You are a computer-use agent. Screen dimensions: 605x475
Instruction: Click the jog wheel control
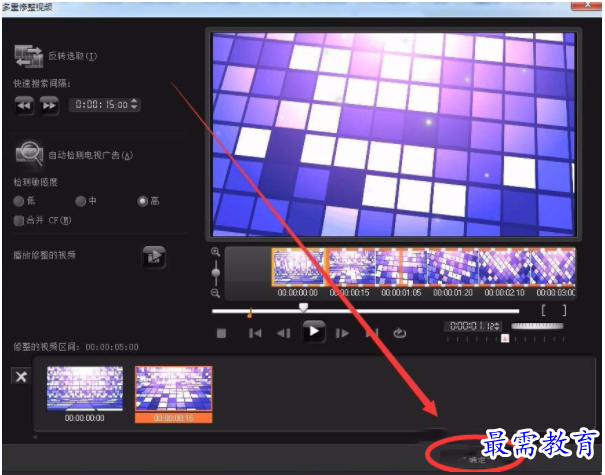[537, 326]
